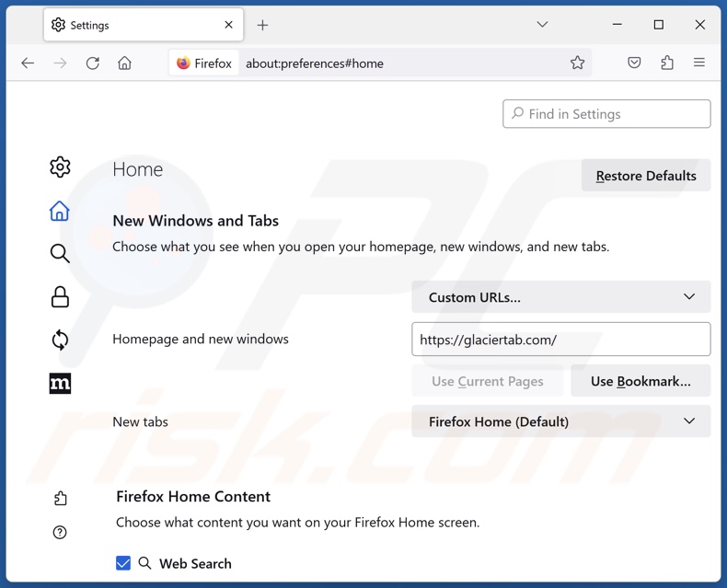Open Sync settings via circular arrows icon
The height and width of the screenshot is (588, 727).
pos(60,340)
